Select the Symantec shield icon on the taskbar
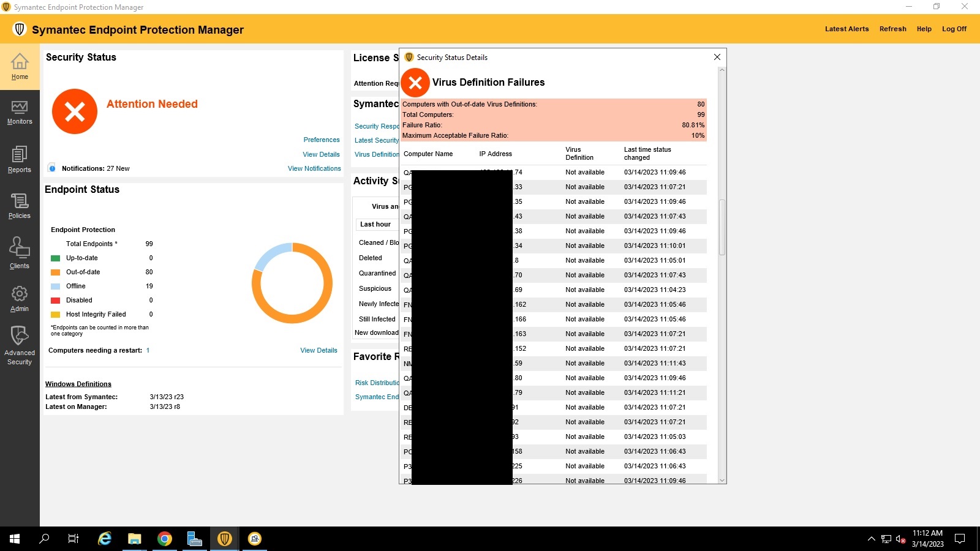980x551 pixels. point(224,539)
